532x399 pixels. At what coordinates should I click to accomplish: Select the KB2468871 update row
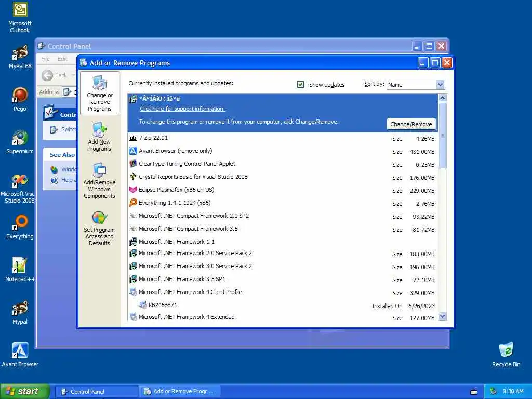point(283,305)
